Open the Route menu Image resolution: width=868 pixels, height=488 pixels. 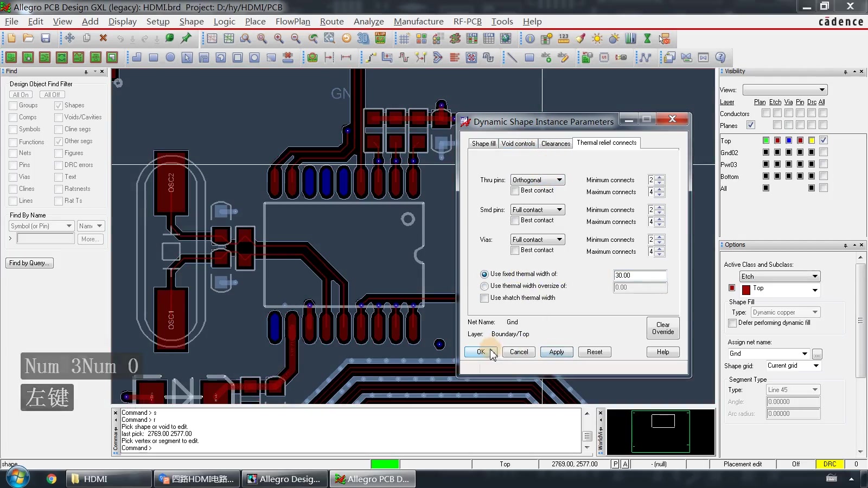click(x=331, y=22)
